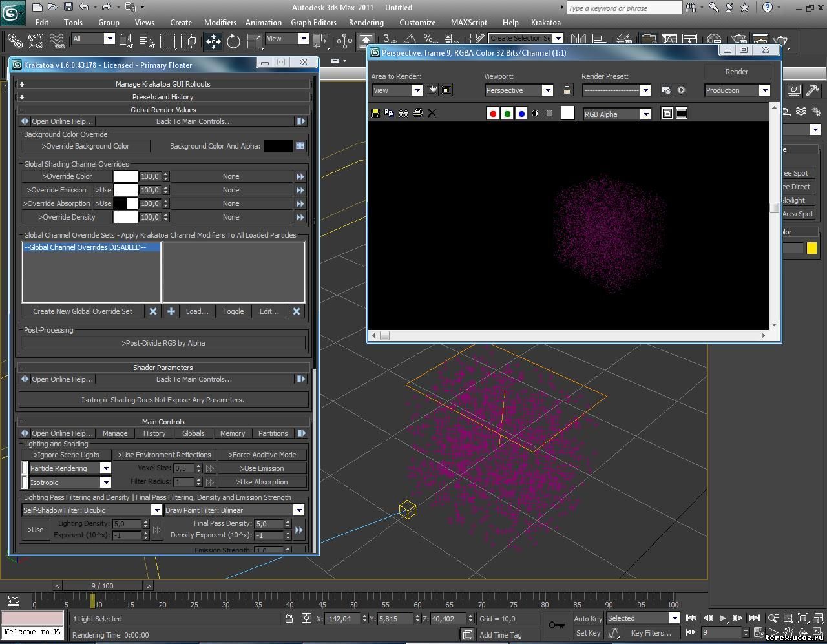Screen dimensions: 827x644
Task: Activate the Select Object tool
Action: pos(126,41)
